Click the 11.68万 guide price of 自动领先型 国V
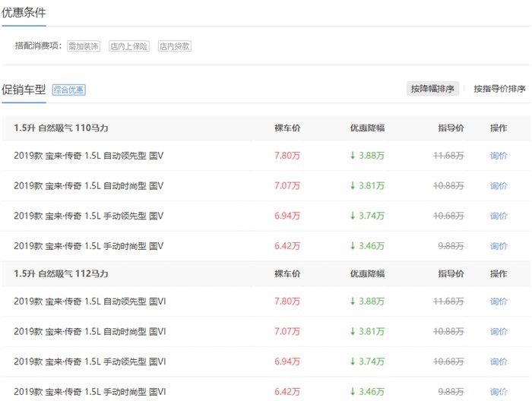Viewport: 532px width, 401px height. pos(448,156)
